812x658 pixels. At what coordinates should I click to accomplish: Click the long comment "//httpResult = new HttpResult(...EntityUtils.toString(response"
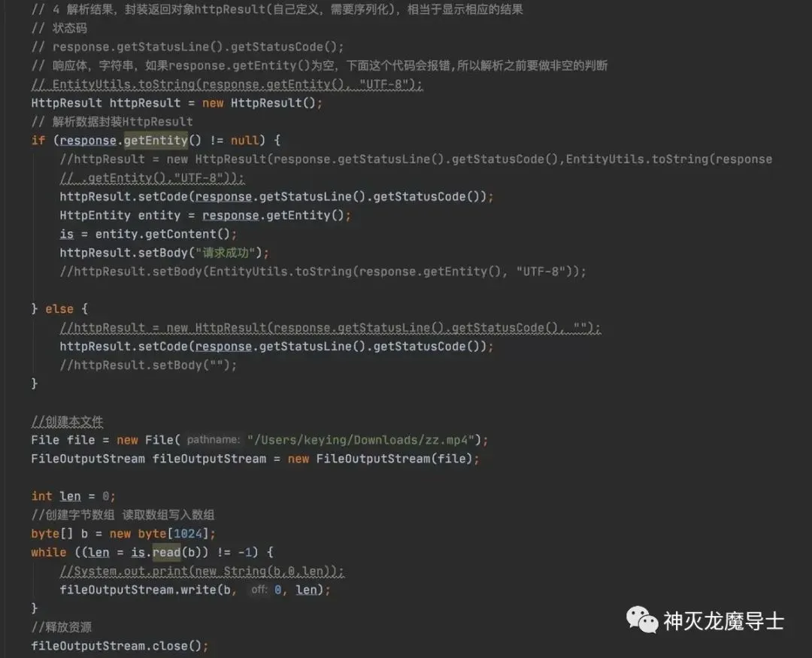pyautogui.click(x=416, y=159)
